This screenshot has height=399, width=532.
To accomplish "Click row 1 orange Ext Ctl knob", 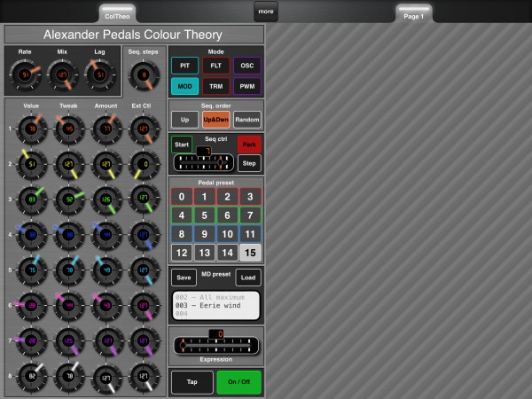I will click(x=144, y=129).
